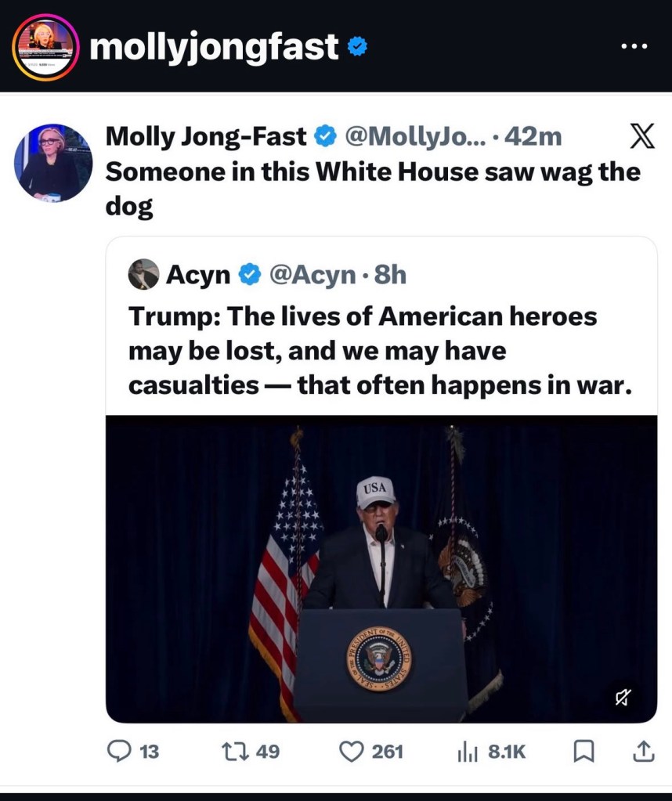This screenshot has height=801, width=672.
Task: Open Molly Jong-Fast tweet avatar
Action: pyautogui.click(x=53, y=163)
